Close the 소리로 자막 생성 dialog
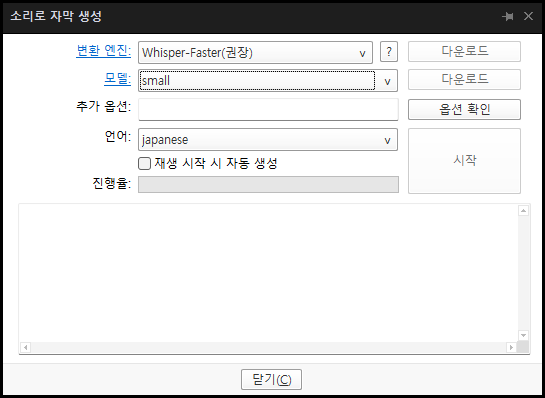This screenshot has height=398, width=545. click(x=528, y=16)
